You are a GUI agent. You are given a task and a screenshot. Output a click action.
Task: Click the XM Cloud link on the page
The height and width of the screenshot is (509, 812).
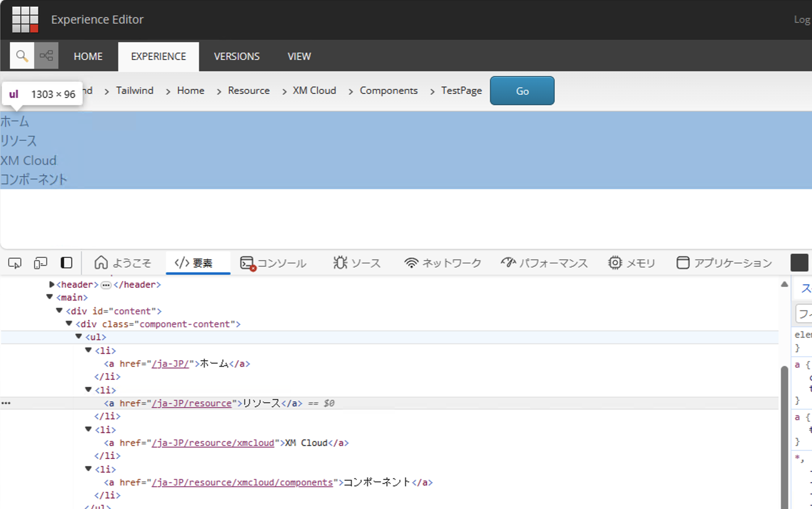coord(28,160)
